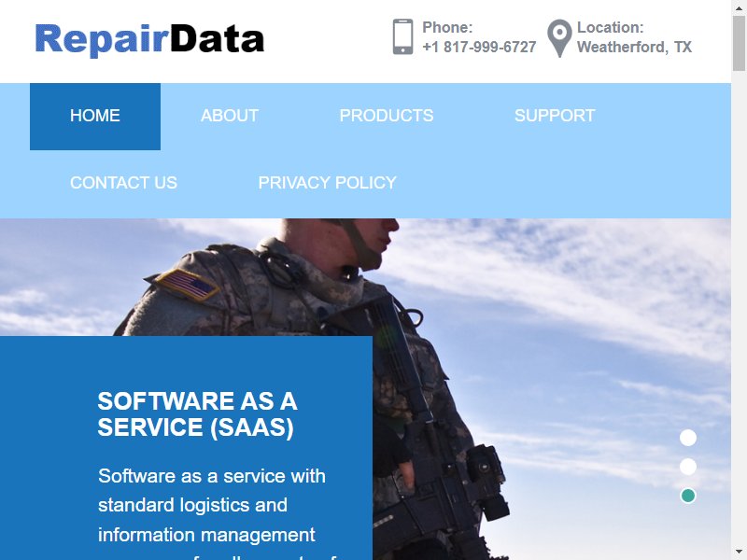Click the location pin icon
The width and height of the screenshot is (747, 560).
click(559, 38)
